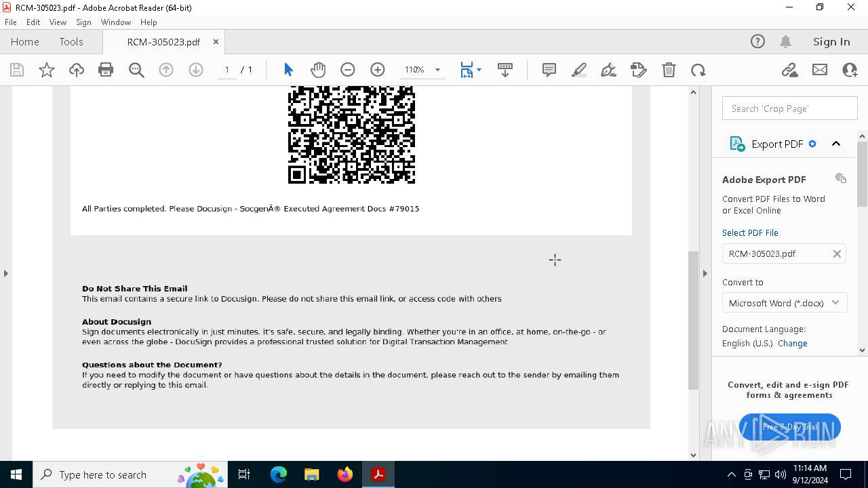868x488 pixels.
Task: Upload file to cloud icon
Action: coord(77,70)
